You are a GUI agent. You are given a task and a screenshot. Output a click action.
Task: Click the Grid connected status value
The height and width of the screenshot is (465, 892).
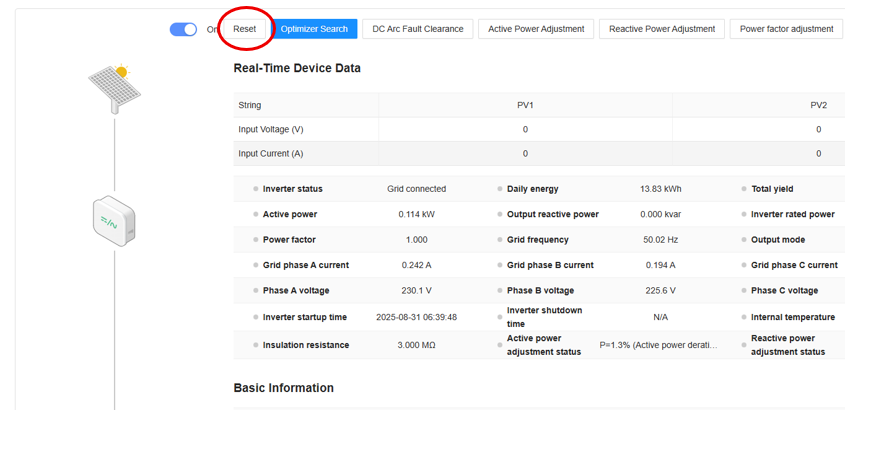click(x=416, y=189)
